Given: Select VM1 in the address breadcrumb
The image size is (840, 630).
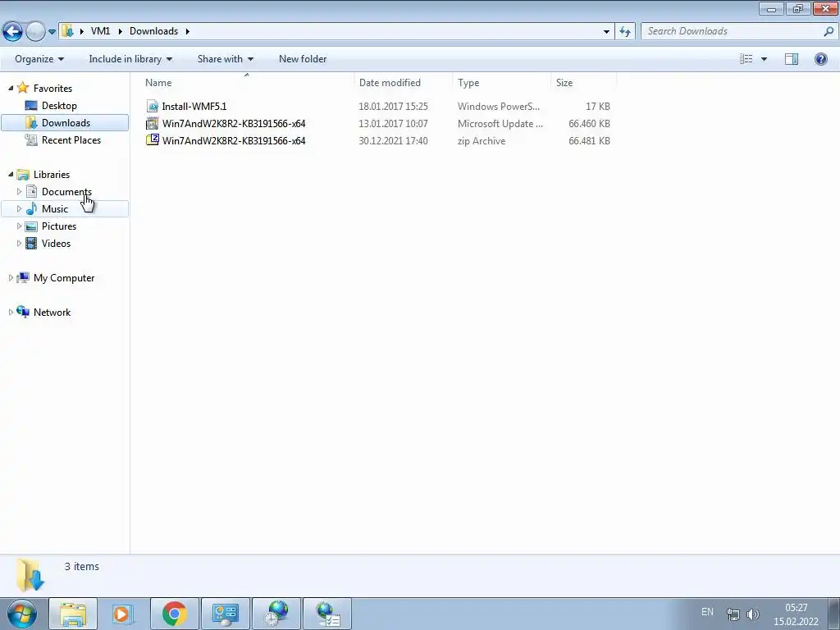Looking at the screenshot, I should coord(100,31).
